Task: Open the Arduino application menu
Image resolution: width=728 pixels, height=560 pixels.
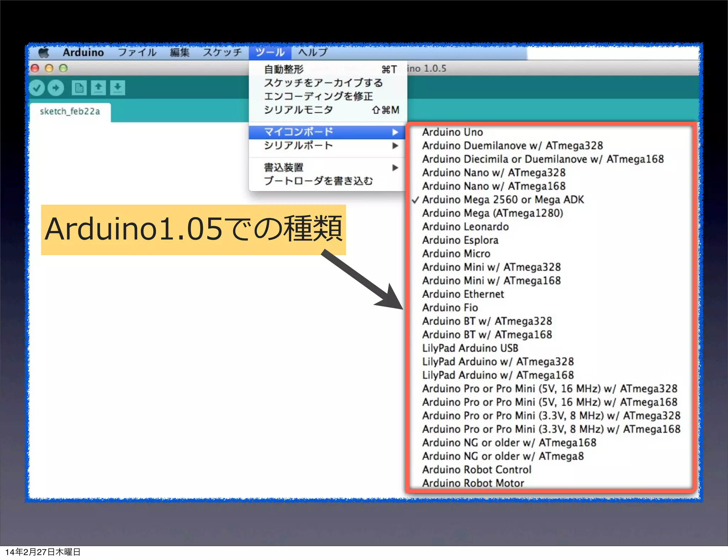Action: [x=83, y=53]
